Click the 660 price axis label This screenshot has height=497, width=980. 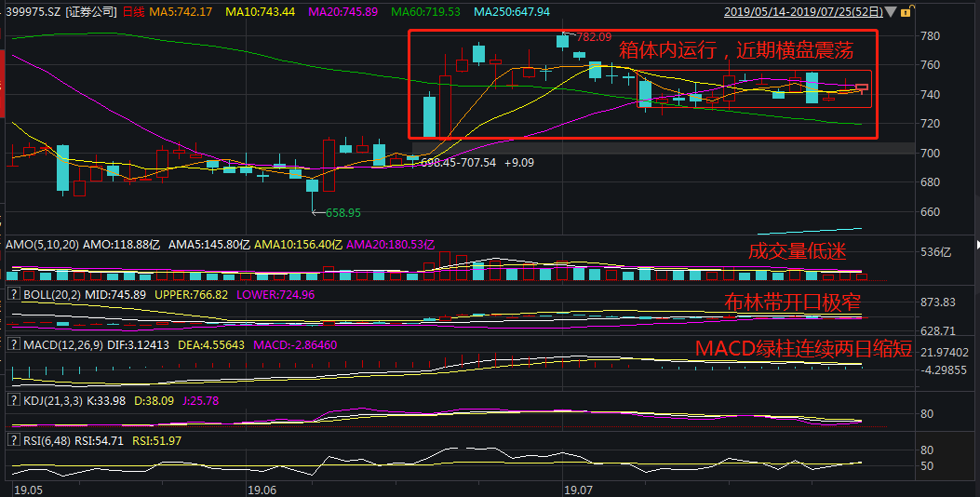(930, 212)
